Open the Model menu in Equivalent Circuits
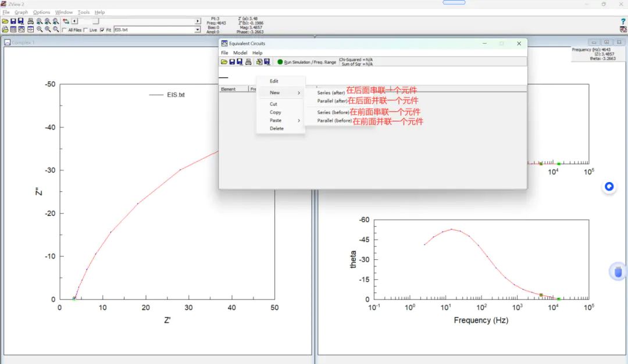 click(x=240, y=53)
